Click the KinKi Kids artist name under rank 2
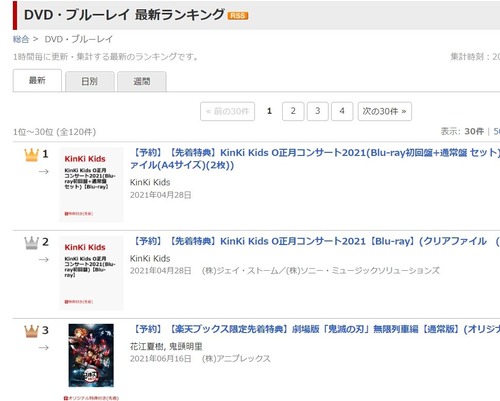 [150, 258]
